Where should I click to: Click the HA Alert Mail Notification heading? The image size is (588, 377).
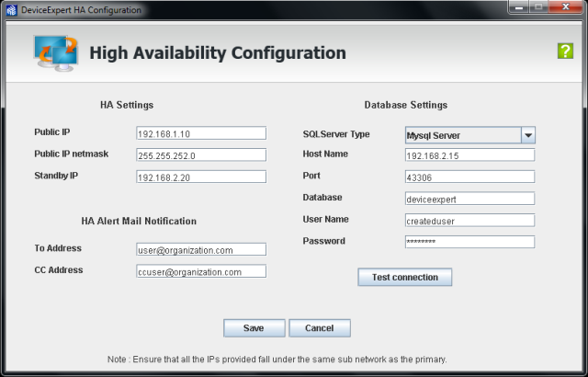coord(139,221)
